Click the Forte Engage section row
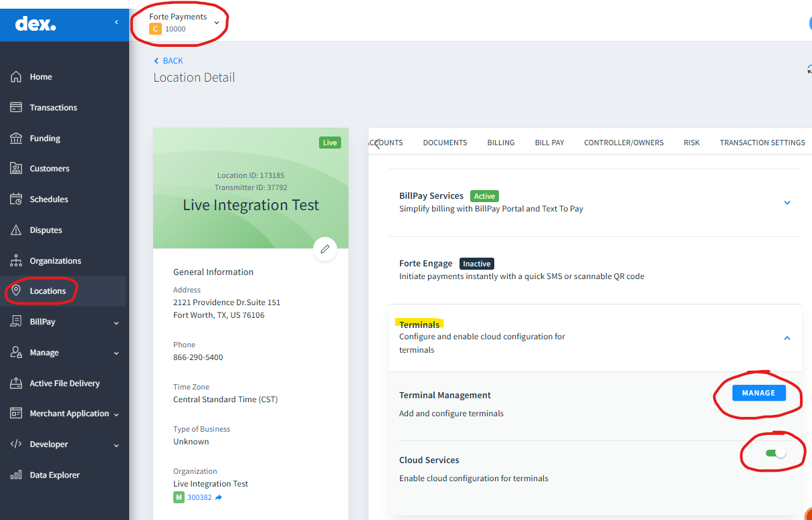Image resolution: width=812 pixels, height=520 pixels. tap(595, 270)
